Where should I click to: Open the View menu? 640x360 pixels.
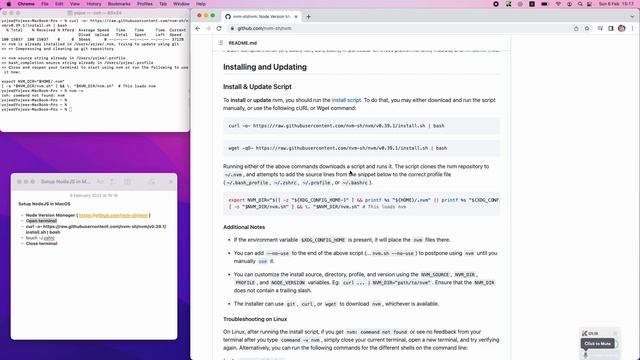[75, 4]
